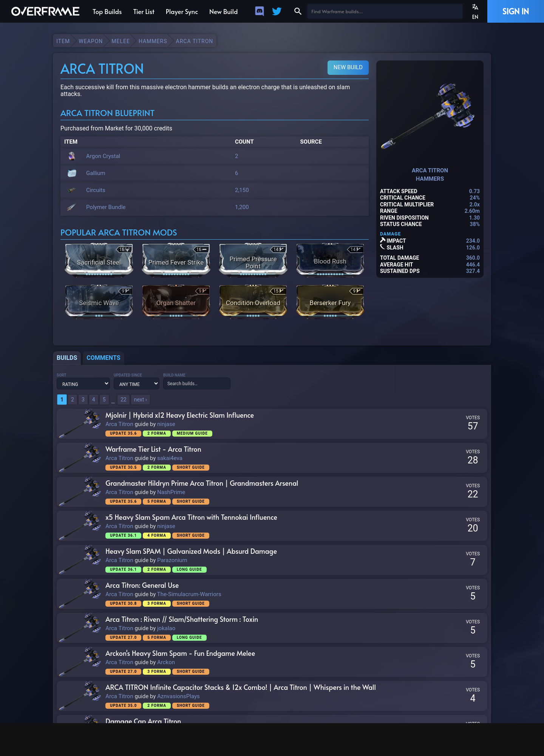Open the Condition Overload mod card

pyautogui.click(x=253, y=302)
